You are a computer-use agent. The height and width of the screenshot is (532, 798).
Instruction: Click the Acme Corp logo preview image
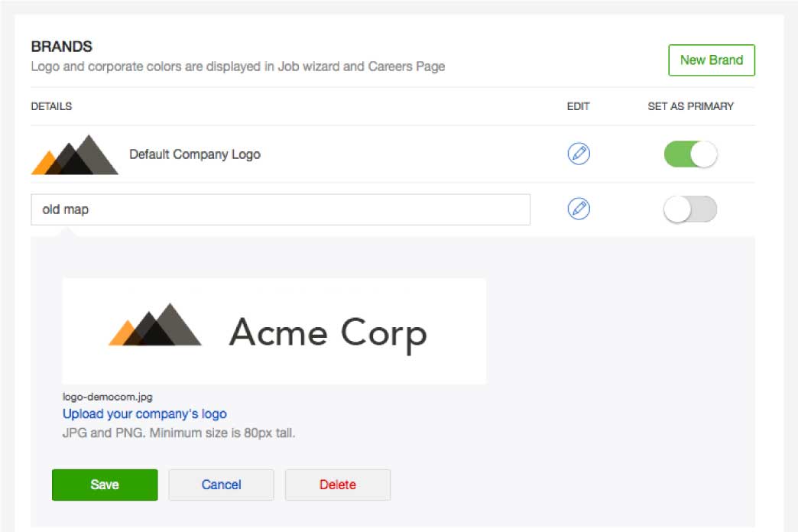click(274, 331)
